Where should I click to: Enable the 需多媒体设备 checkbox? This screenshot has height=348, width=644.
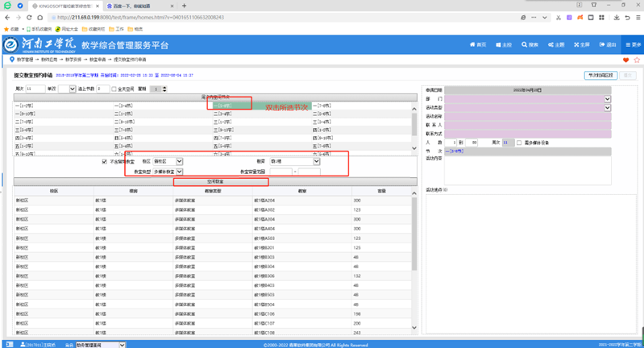[x=519, y=143]
